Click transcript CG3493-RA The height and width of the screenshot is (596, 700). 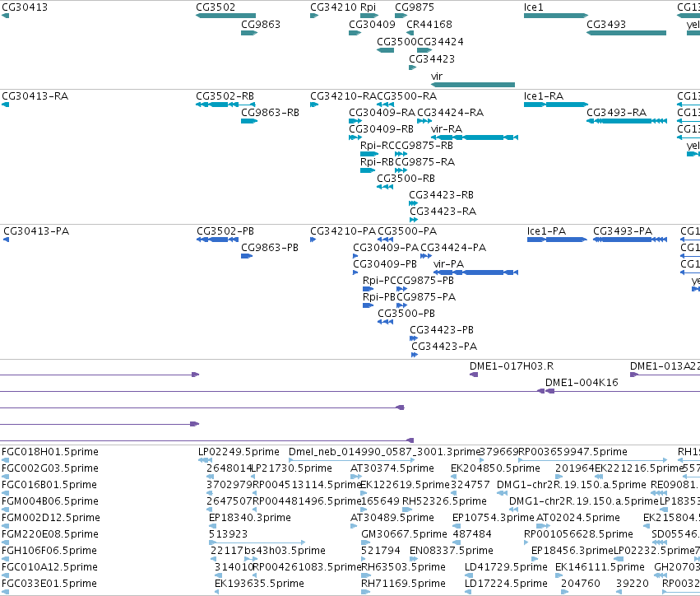click(x=617, y=113)
